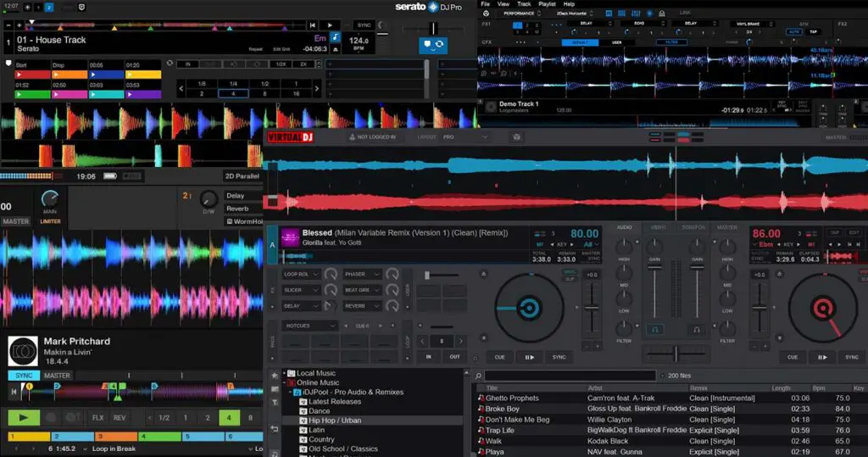This screenshot has width=868, height=457.
Task: Click the blue left jog wheel in VirtualDJ
Action: [529, 308]
